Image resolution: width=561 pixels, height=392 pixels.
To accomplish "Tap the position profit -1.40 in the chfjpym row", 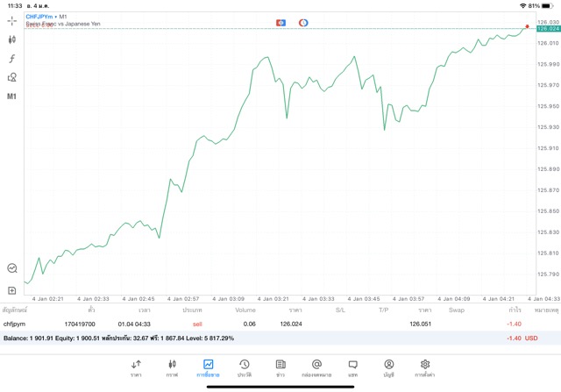I will pos(515,324).
